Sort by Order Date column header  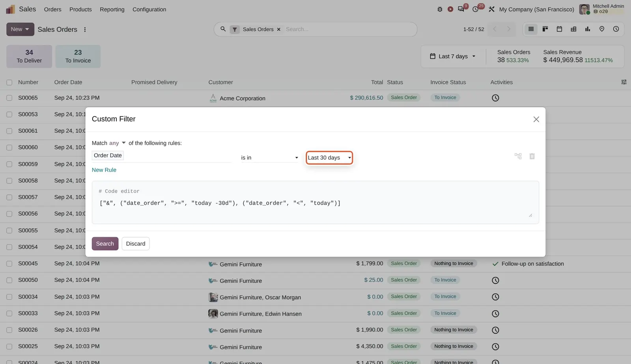[68, 82]
